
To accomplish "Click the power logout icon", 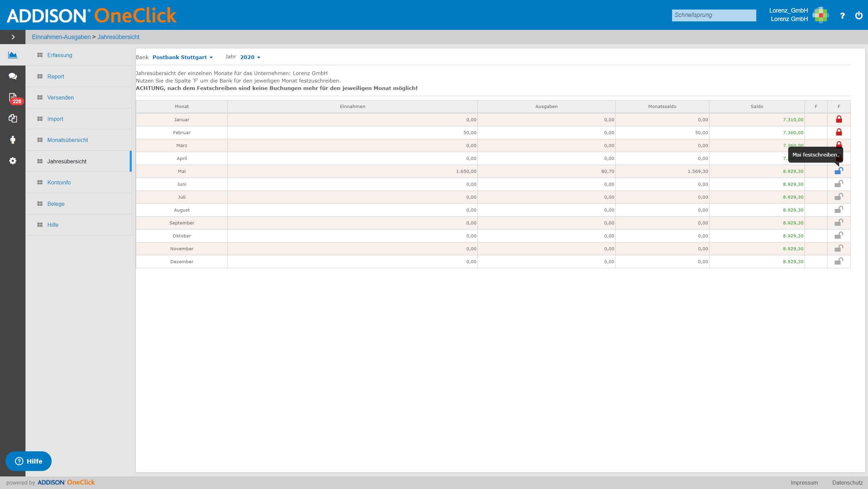I will pos(859,15).
